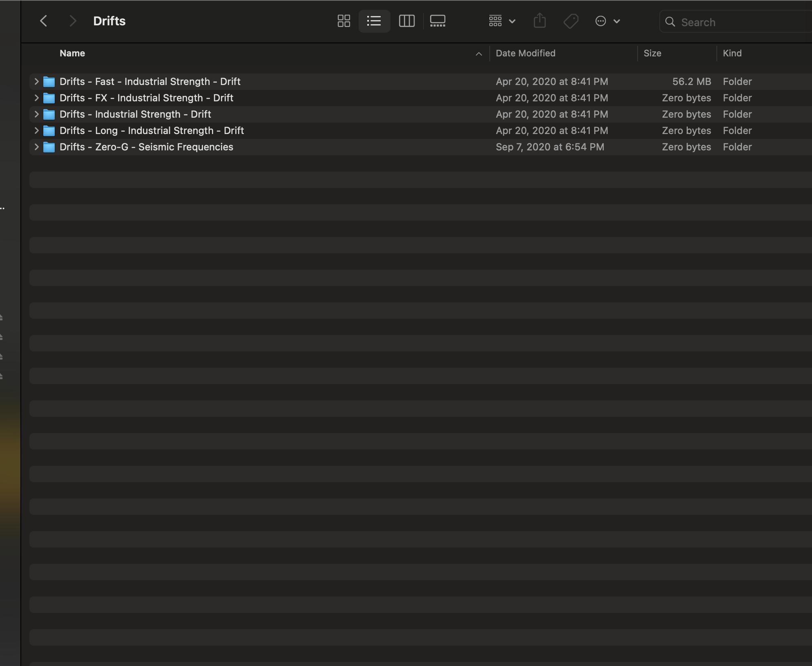Switch to gallery view
This screenshot has width=812, height=666.
pyautogui.click(x=437, y=21)
